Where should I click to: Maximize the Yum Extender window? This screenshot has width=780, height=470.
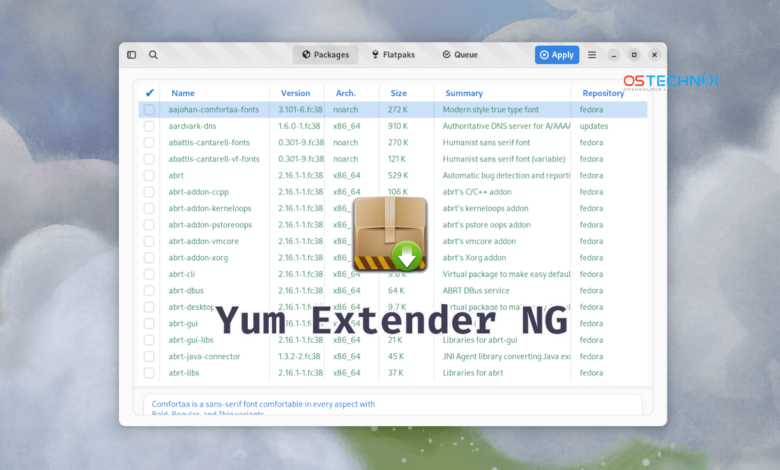634,55
